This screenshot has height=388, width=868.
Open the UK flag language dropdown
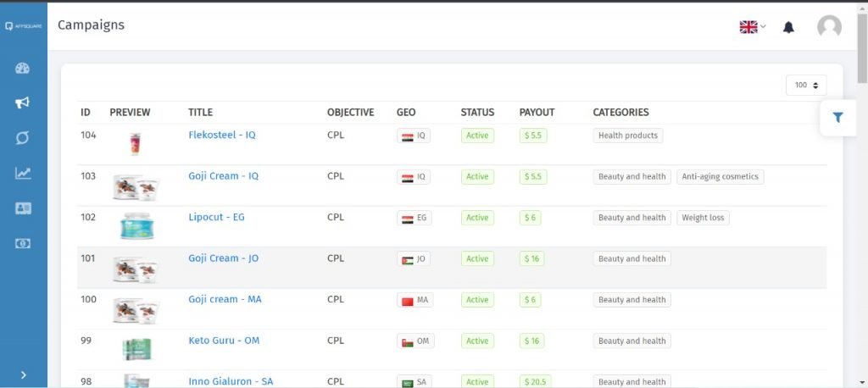pos(753,26)
